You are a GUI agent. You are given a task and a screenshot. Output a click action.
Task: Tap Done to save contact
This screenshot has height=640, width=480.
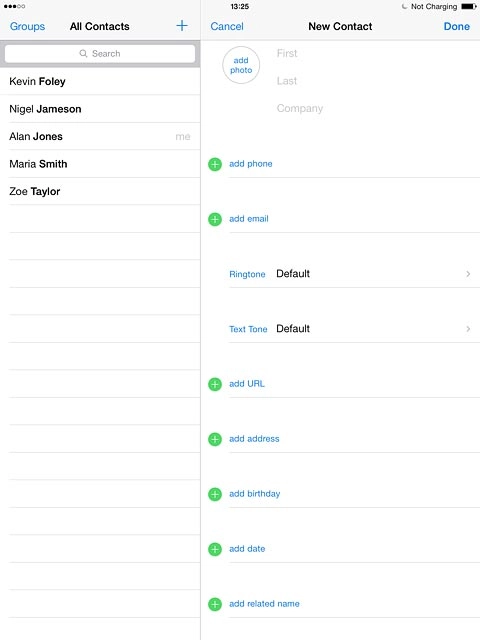tap(456, 26)
